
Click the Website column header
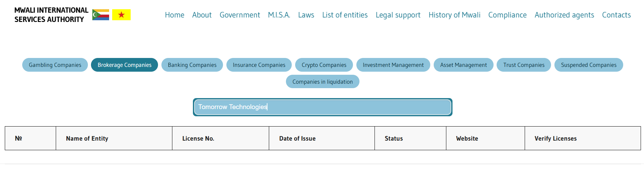click(485, 138)
